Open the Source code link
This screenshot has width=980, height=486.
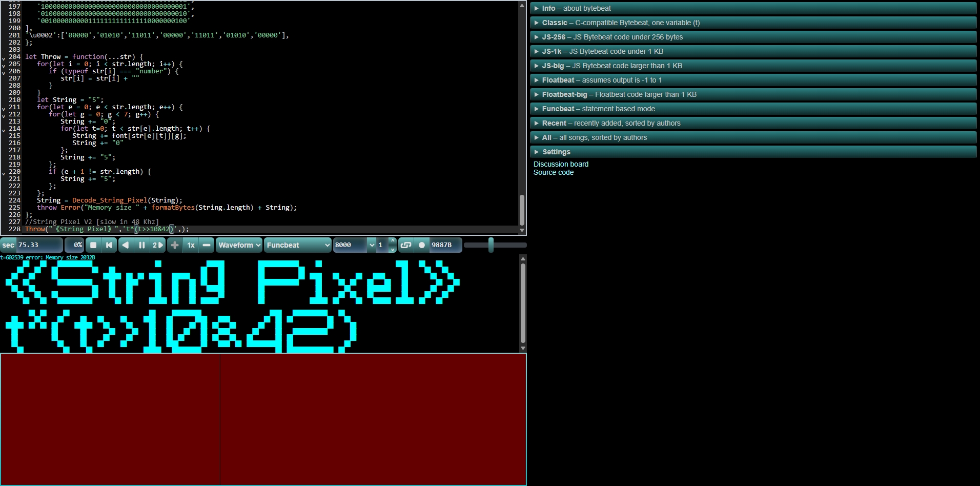[x=554, y=172]
